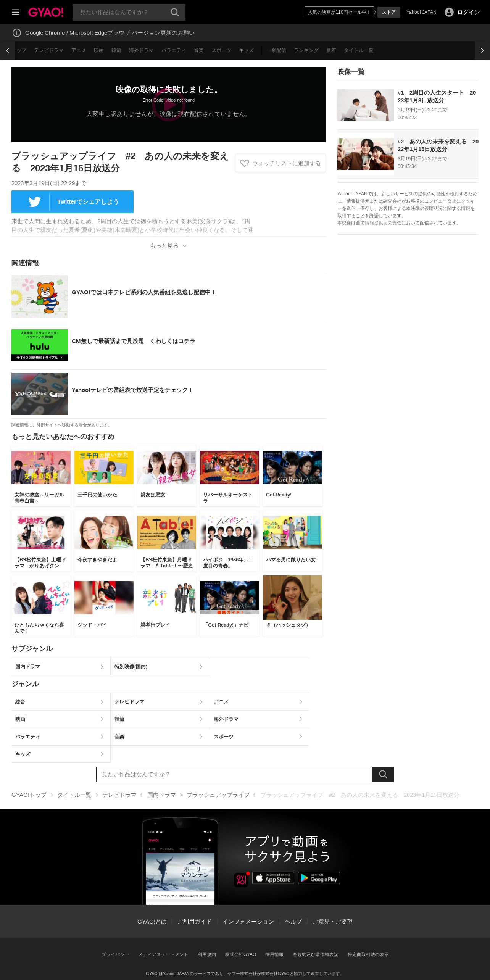Select 海外ドラマ in navigation bar
This screenshot has height=980, width=490.
click(141, 50)
